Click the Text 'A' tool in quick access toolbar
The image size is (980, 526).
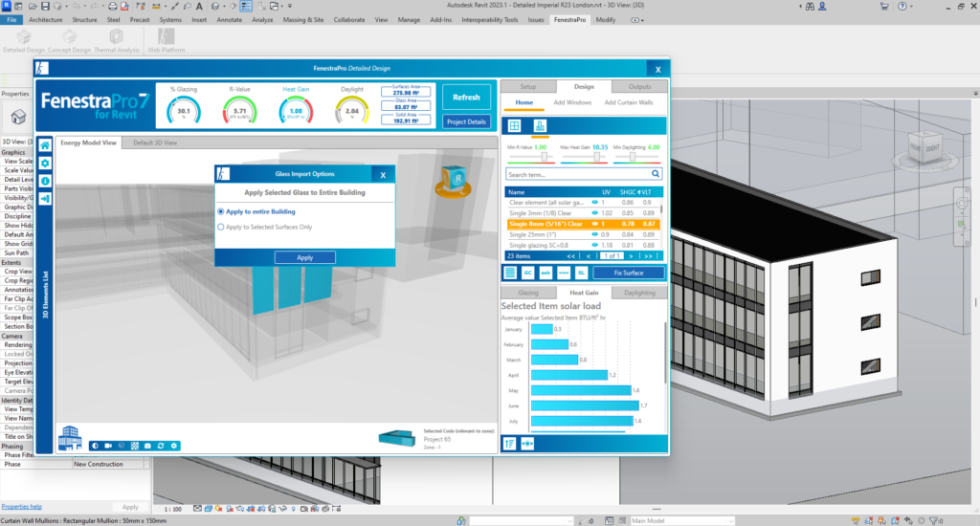tap(199, 7)
